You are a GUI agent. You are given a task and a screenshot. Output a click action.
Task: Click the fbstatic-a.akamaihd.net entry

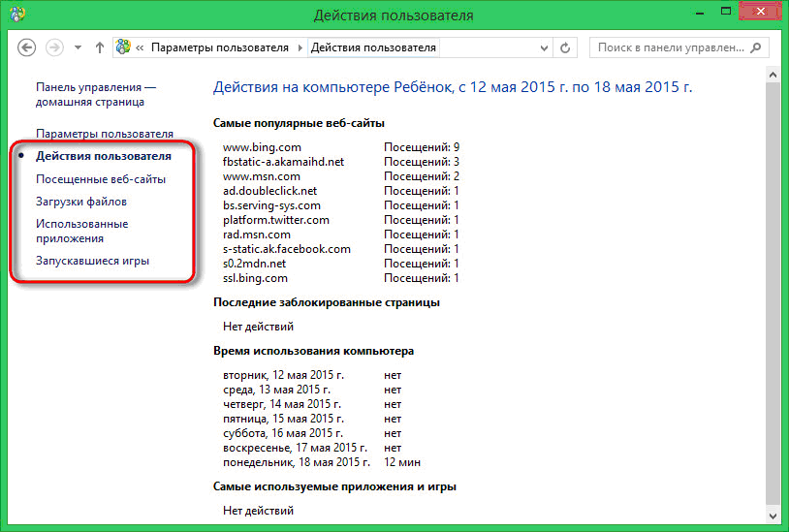click(x=283, y=162)
